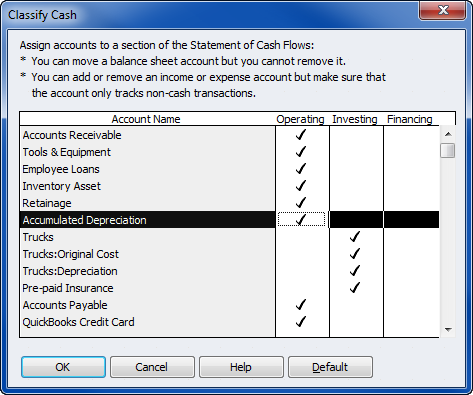Assign Retainage to Financing column
473x395 pixels.
click(411, 203)
